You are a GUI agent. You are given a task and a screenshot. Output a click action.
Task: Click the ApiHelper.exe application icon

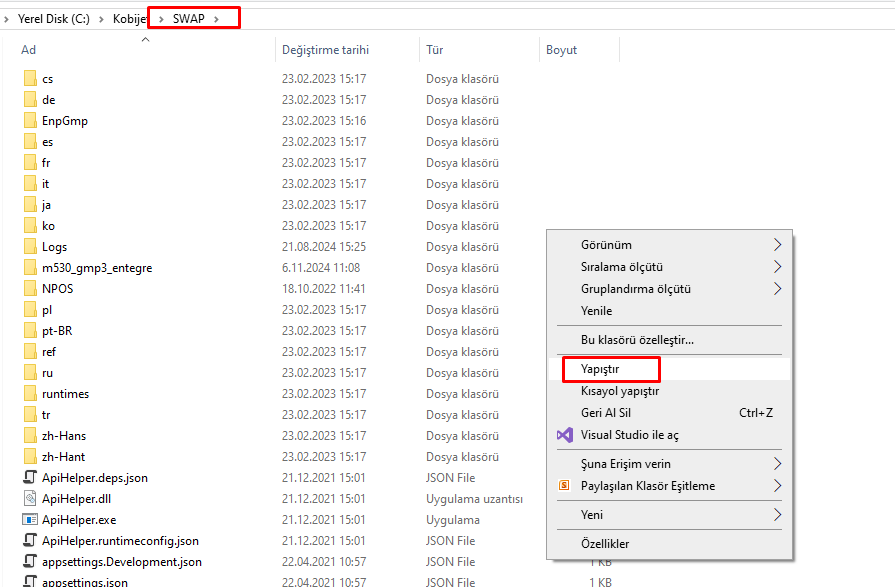[x=30, y=520]
